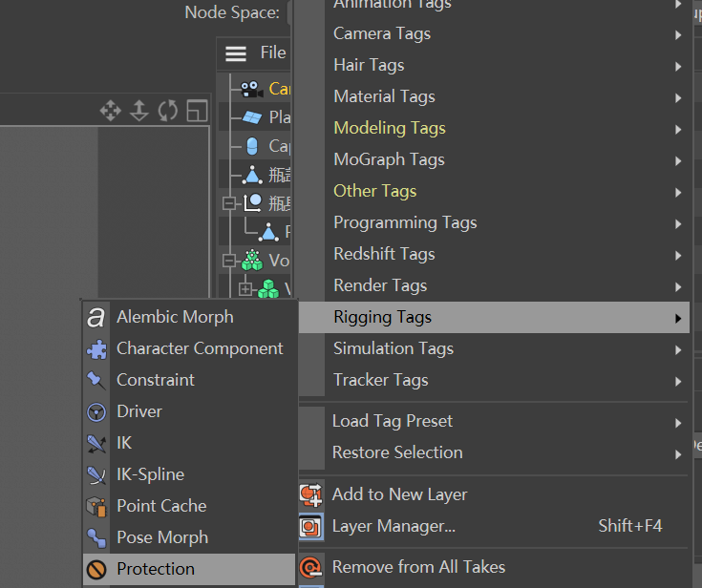Choose the Constraint tag icon
The image size is (702, 588).
coord(96,380)
